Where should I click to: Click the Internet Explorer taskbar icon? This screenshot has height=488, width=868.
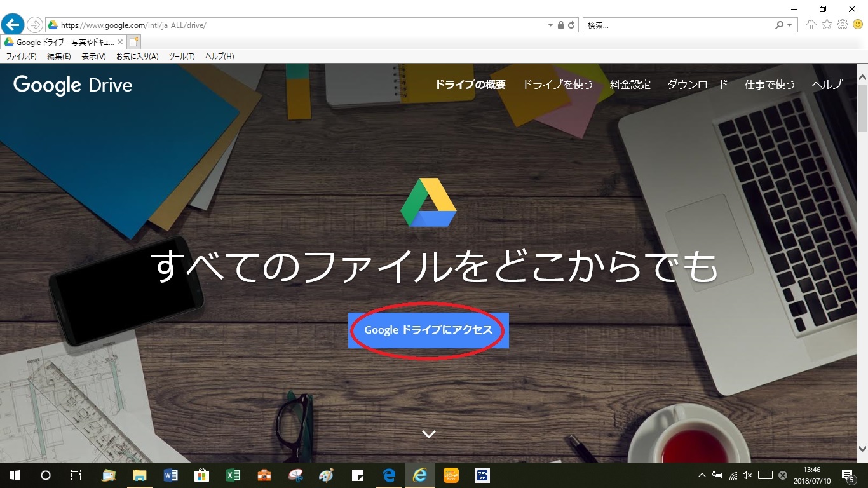[x=419, y=475]
